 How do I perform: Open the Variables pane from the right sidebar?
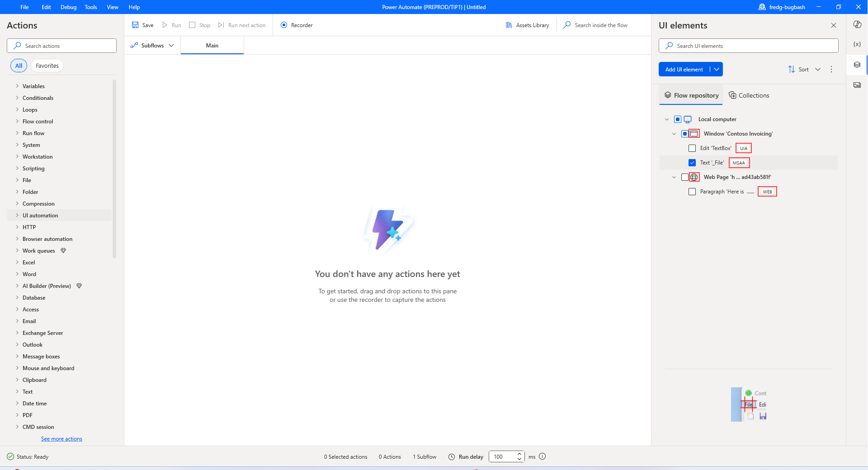[857, 44]
